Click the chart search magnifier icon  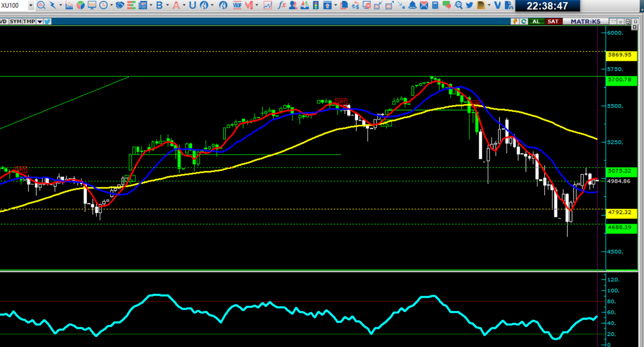point(41,5)
